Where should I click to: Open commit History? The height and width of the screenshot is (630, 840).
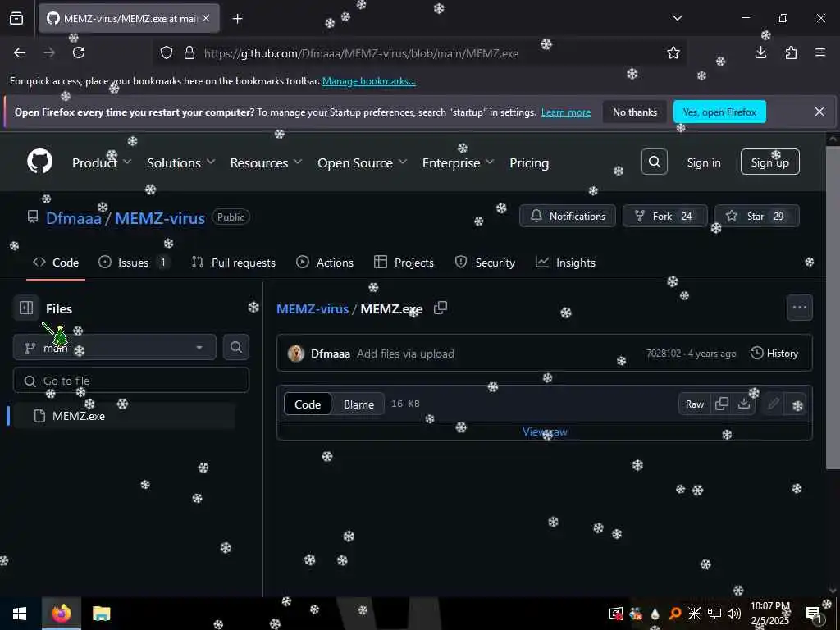click(774, 353)
